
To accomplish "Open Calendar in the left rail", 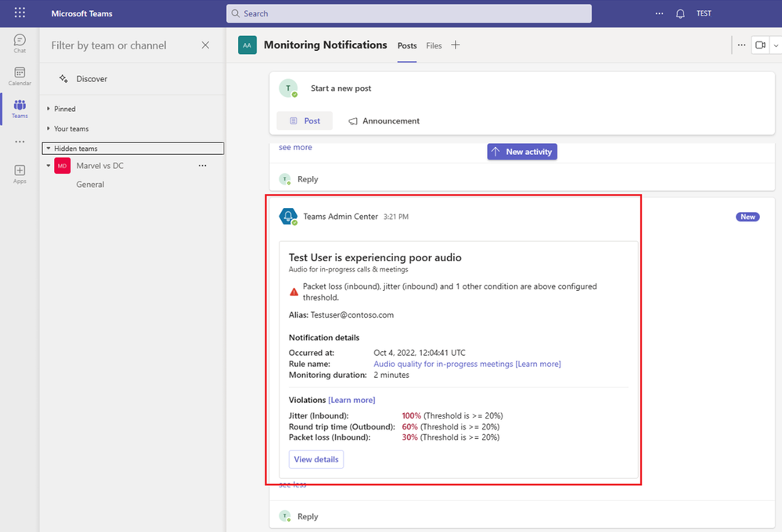I will point(20,77).
